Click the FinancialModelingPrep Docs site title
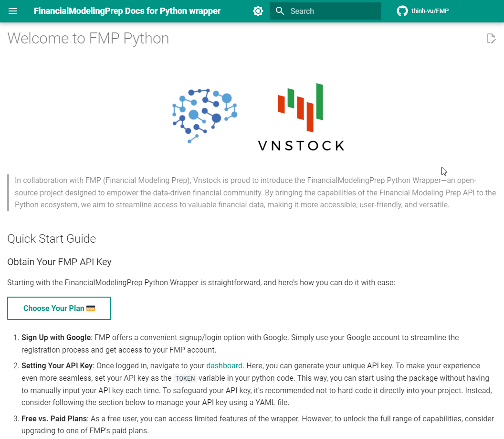Viewport: 504px width, 439px height. coord(127,11)
